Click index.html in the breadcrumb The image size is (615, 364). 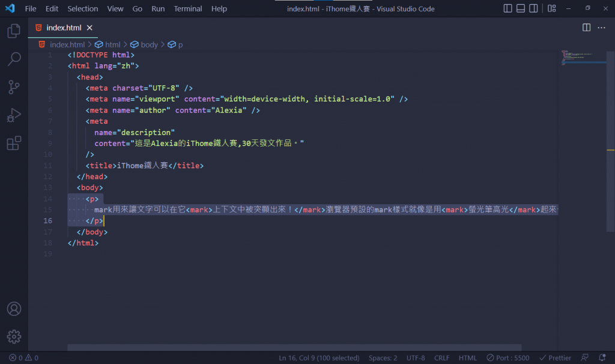point(67,44)
